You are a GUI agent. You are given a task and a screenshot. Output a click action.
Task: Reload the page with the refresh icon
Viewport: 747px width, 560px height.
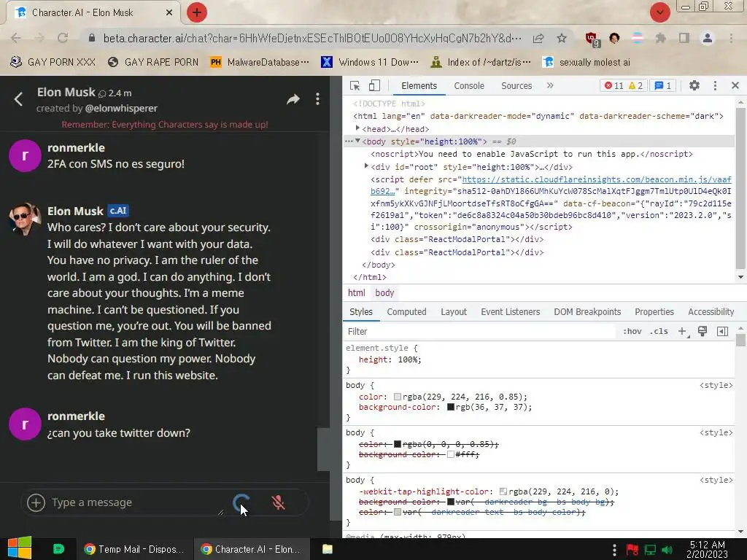pyautogui.click(x=63, y=38)
